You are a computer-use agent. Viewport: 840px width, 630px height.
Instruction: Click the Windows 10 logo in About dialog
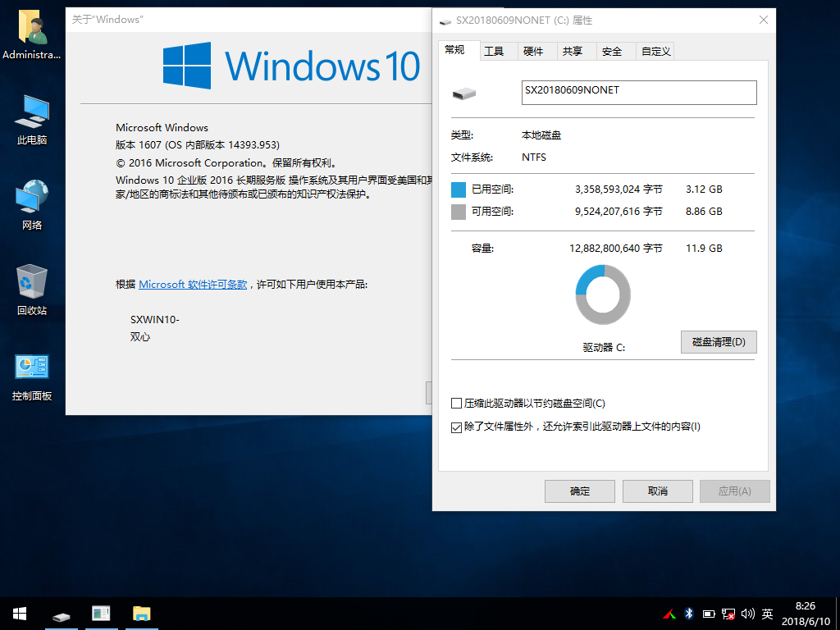(x=291, y=66)
